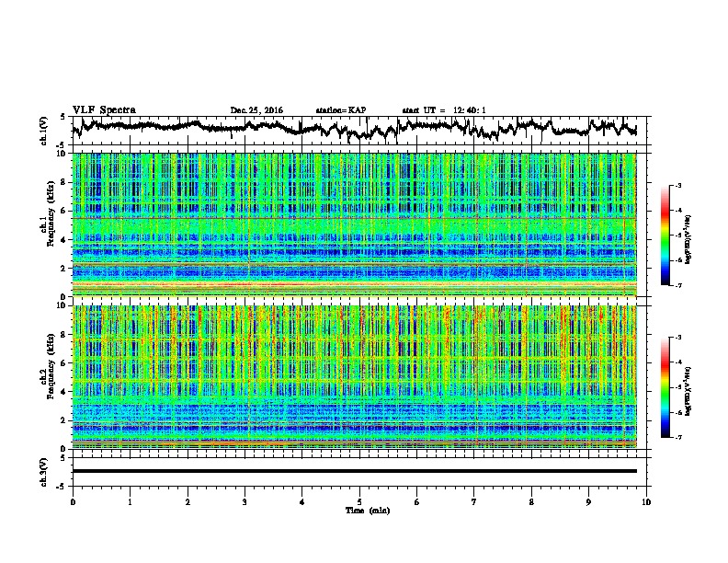The height and width of the screenshot is (563, 728).
Task: Click the ch.1 colorbar log(PSD) unit label
Action: click(x=688, y=239)
